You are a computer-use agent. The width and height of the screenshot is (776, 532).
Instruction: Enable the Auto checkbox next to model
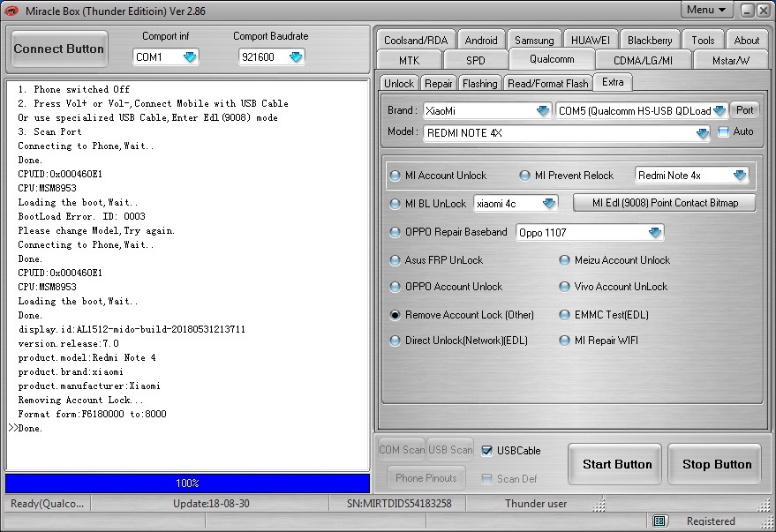click(x=724, y=132)
